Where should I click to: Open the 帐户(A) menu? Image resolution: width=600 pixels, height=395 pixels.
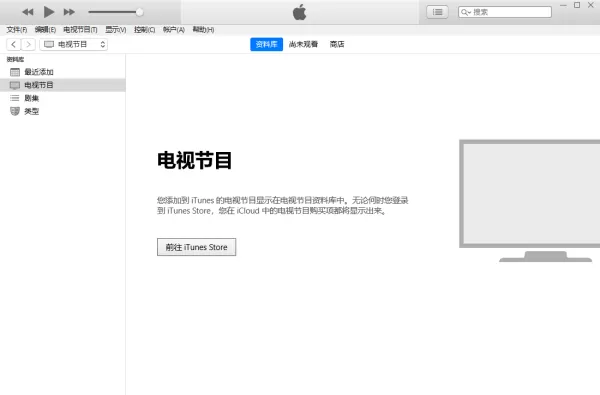[174, 29]
